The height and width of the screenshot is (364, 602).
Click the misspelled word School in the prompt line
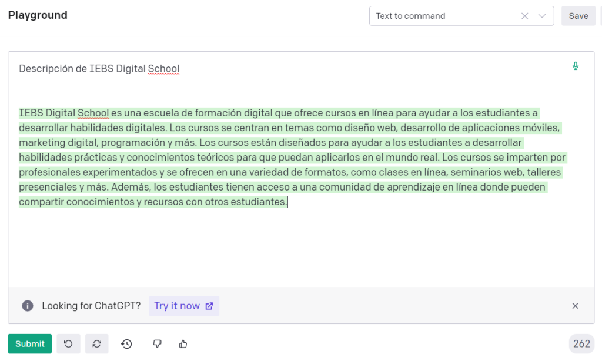tap(163, 68)
